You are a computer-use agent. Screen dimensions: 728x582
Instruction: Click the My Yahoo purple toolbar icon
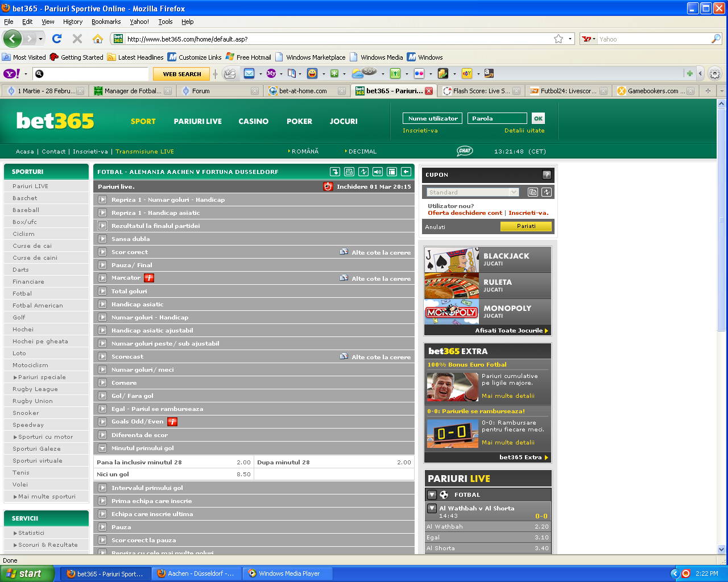click(x=271, y=73)
